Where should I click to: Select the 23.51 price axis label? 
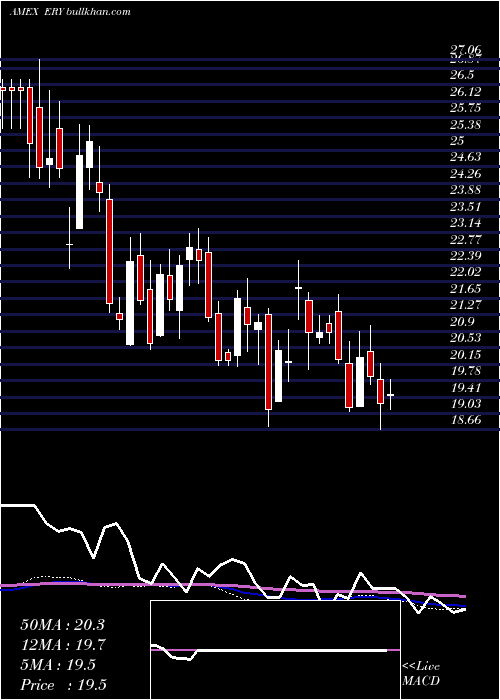(x=465, y=206)
